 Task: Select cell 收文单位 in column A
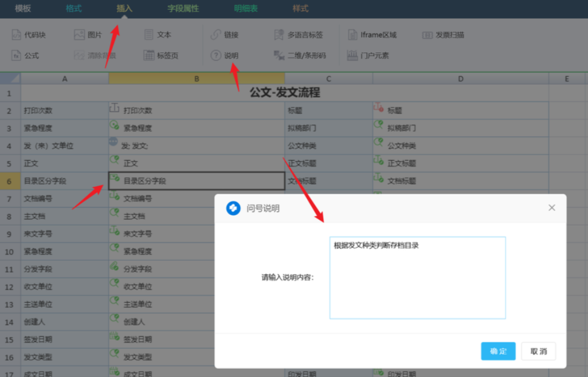pyautogui.click(x=65, y=287)
